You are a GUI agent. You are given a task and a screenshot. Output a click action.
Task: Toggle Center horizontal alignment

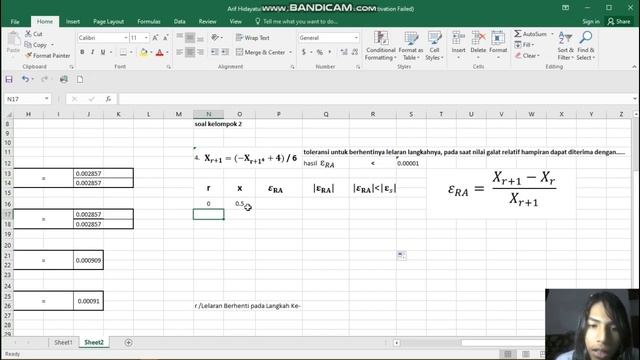190,52
